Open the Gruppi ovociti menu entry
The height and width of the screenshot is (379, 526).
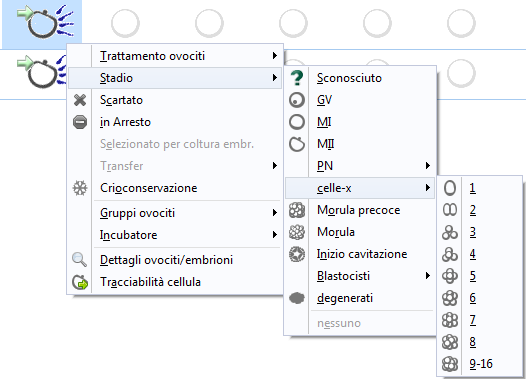point(175,213)
